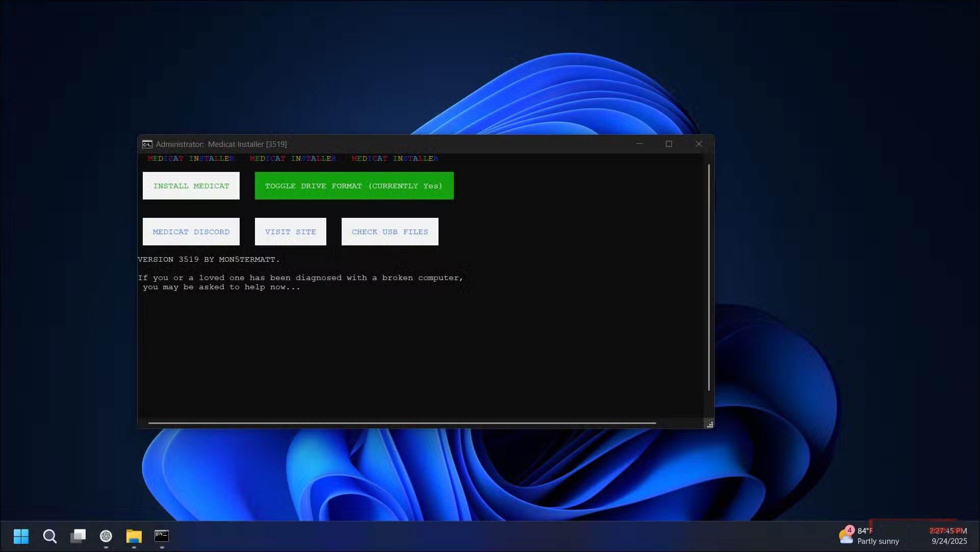Select the command prompt taskbar icon
This screenshot has height=552, width=980.
click(162, 536)
